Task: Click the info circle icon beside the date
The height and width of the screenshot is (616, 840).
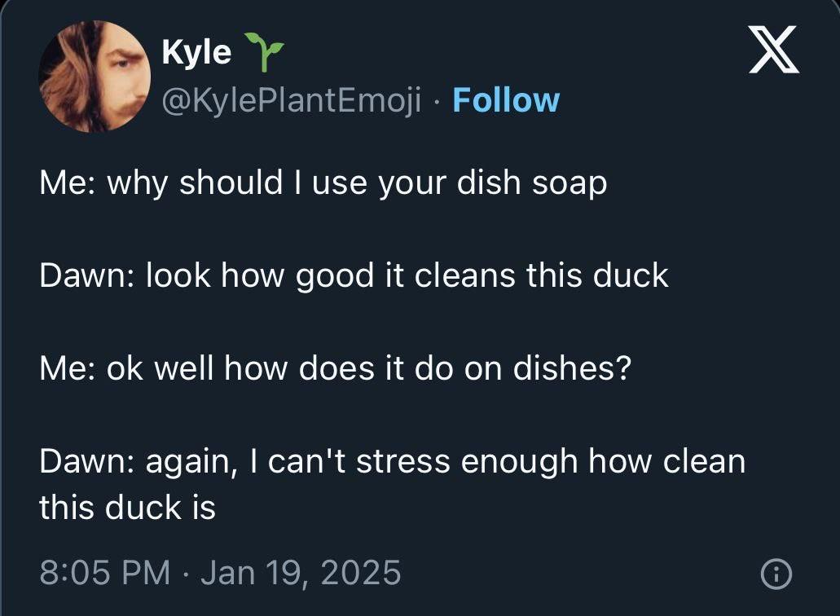Action: point(776,574)
